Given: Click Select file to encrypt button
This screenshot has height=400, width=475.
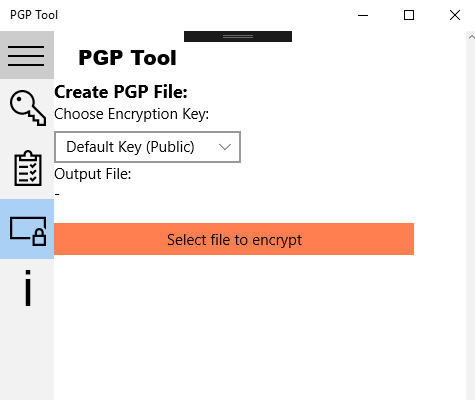Looking at the screenshot, I should point(234,239).
